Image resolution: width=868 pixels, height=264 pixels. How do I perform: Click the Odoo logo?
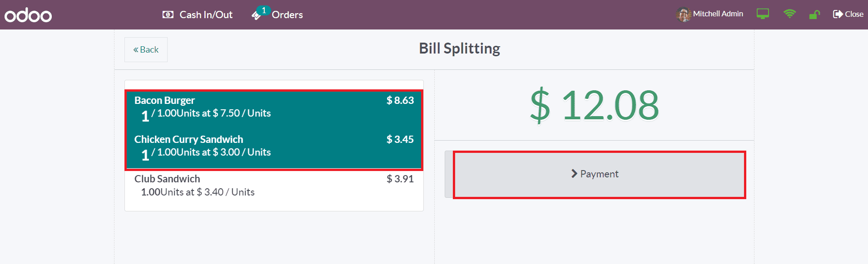pyautogui.click(x=28, y=15)
